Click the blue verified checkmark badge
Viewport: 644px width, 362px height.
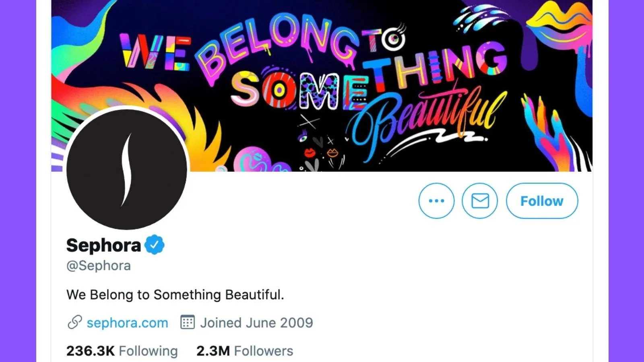click(155, 245)
